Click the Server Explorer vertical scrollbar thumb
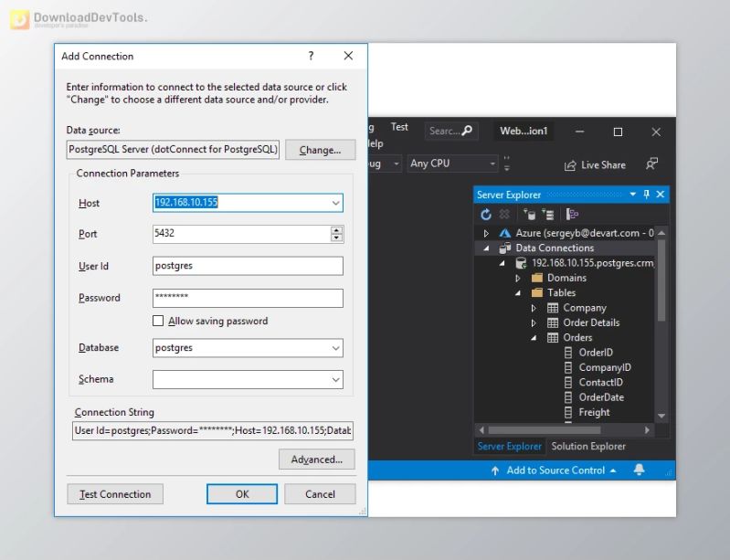Viewport: 730px width, 560px height. point(661,280)
